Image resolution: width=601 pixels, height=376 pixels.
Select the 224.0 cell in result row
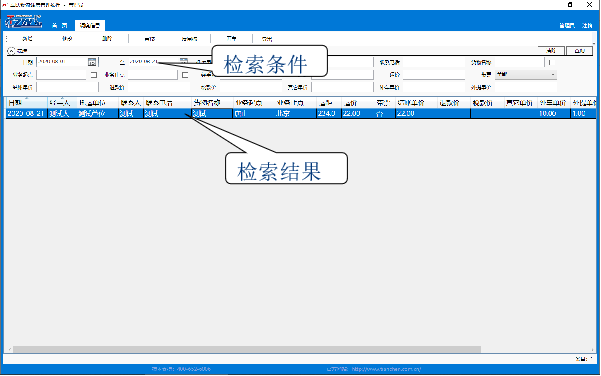point(328,113)
